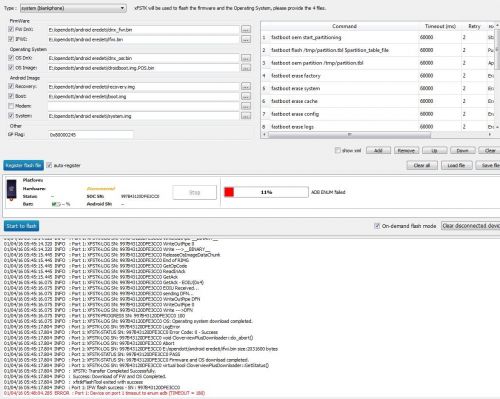Toggle the OS Image checkbox

(x=11, y=67)
